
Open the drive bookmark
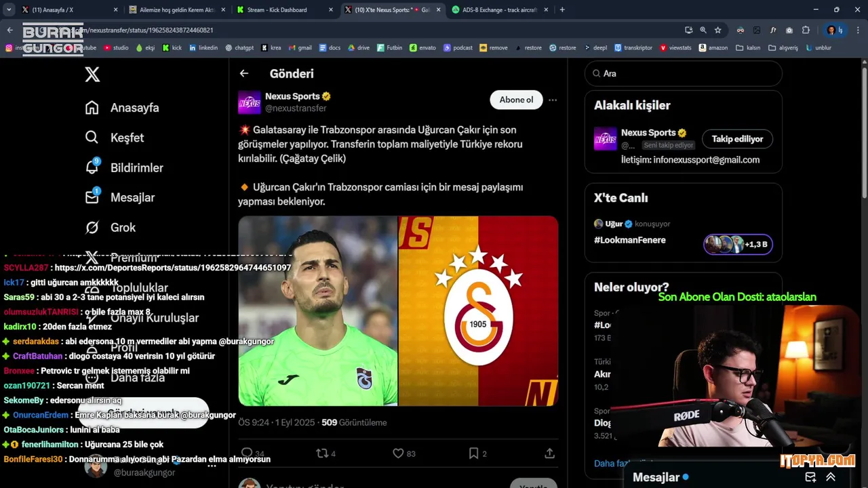click(359, 48)
